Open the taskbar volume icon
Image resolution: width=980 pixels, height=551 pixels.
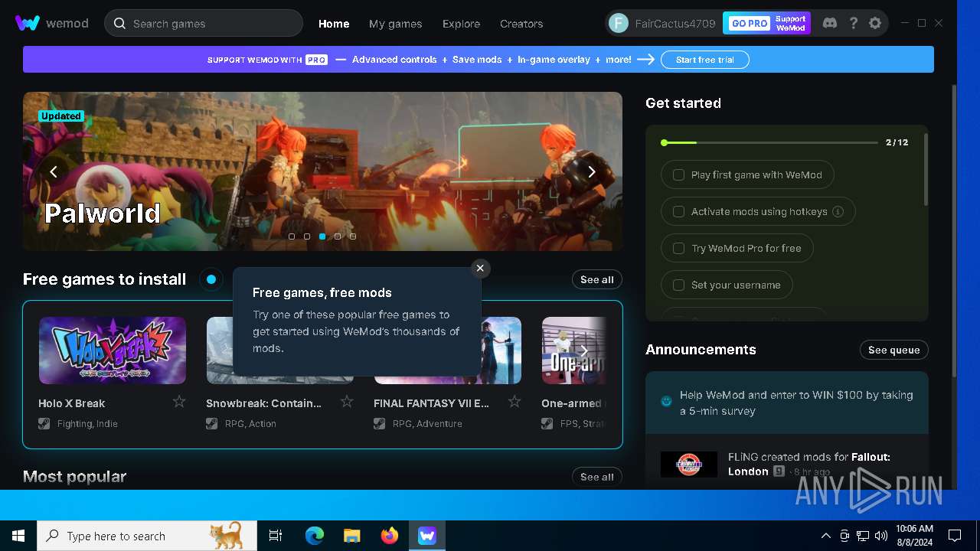point(881,536)
